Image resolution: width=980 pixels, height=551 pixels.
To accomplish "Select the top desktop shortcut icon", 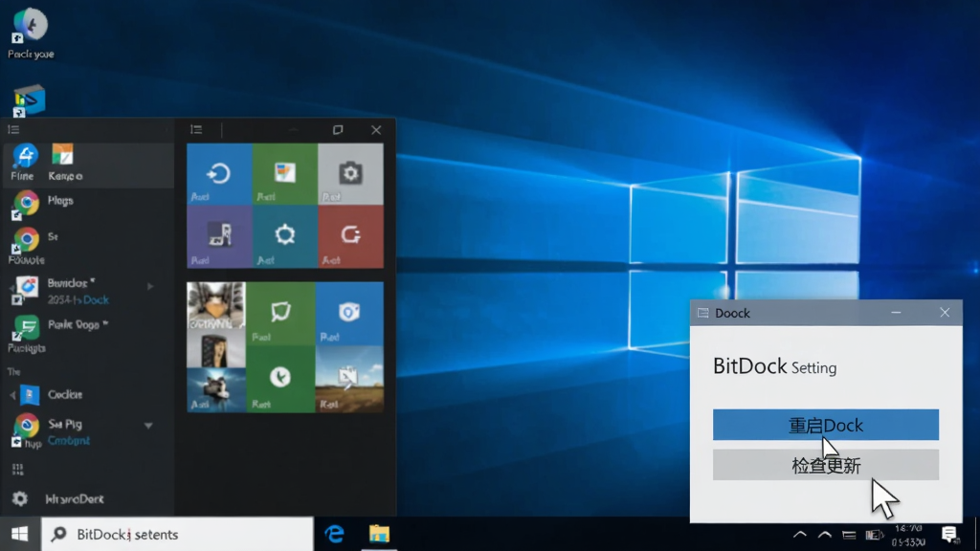I will coord(30,33).
